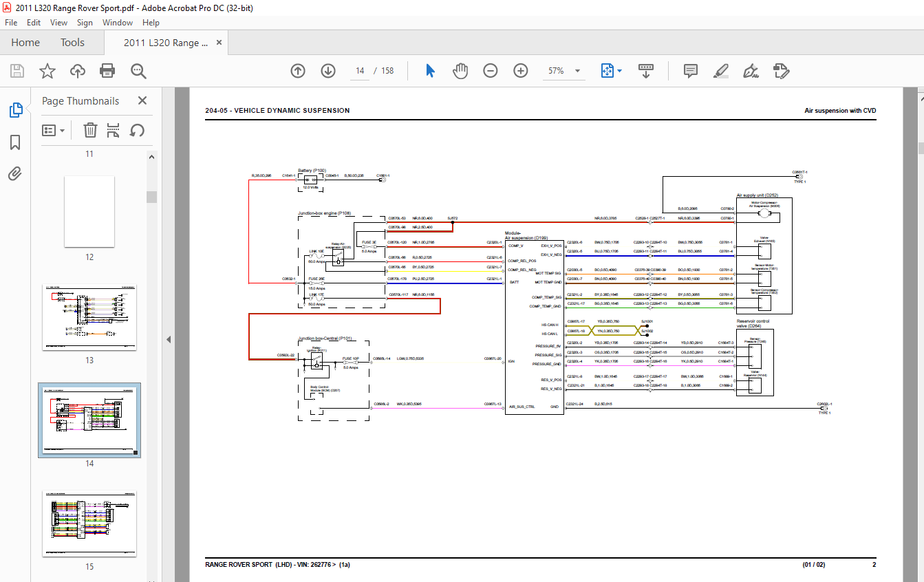Close the Page Thumbnails panel
The height and width of the screenshot is (582, 924).
[x=142, y=100]
